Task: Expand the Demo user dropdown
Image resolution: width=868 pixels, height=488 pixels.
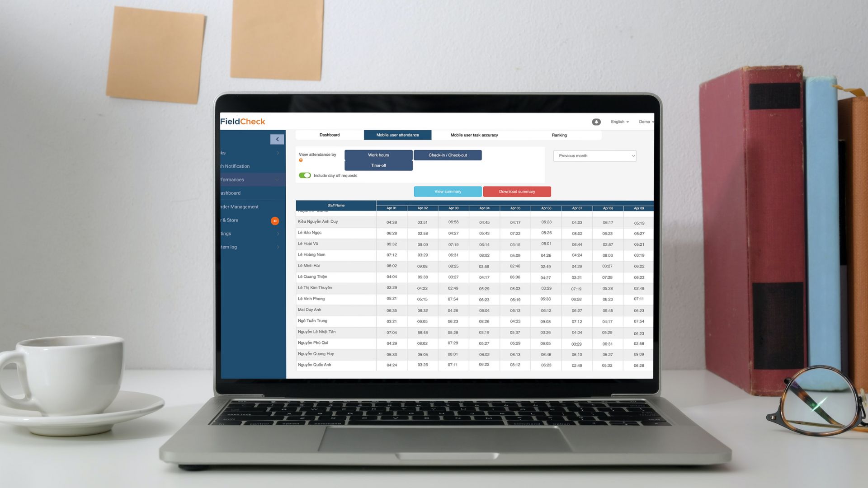Action: pyautogui.click(x=646, y=122)
